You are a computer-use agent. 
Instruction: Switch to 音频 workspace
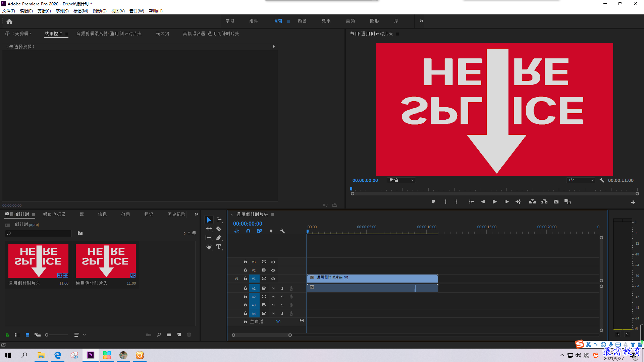(x=350, y=21)
